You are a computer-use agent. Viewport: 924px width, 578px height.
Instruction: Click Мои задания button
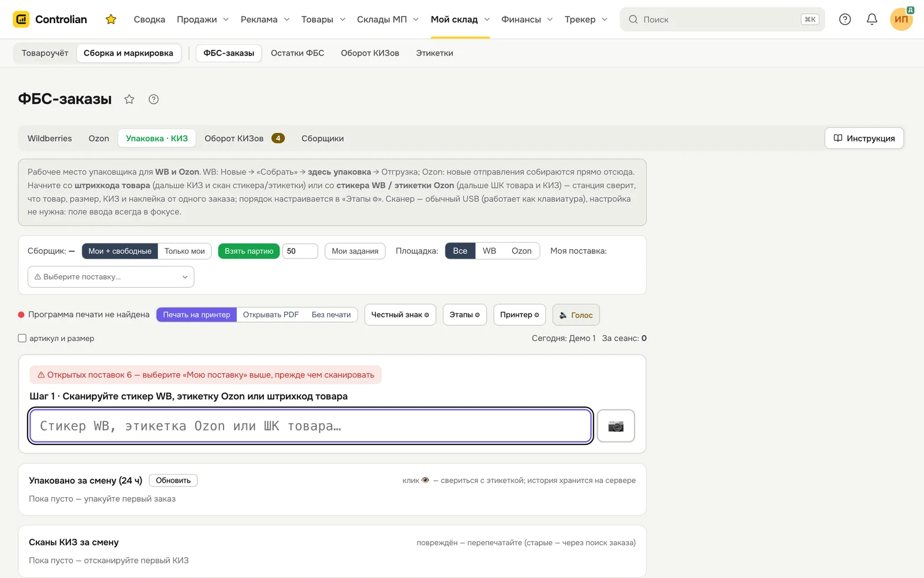click(355, 251)
